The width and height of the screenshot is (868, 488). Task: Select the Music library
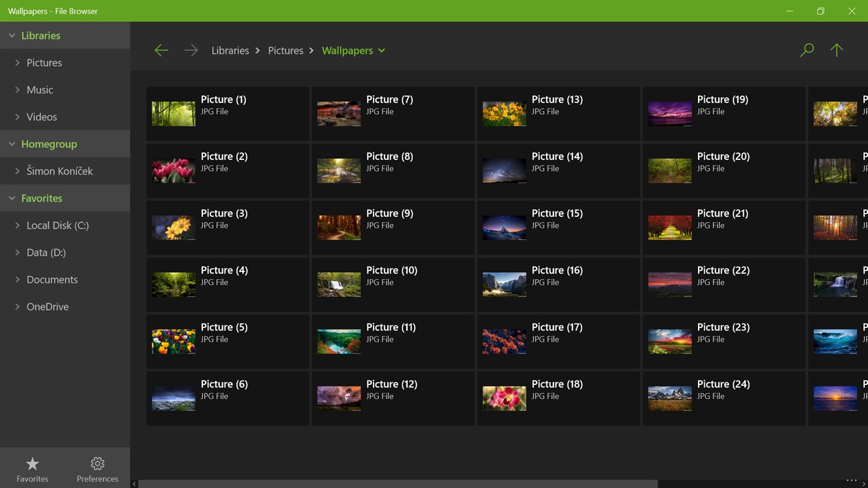[x=40, y=89]
